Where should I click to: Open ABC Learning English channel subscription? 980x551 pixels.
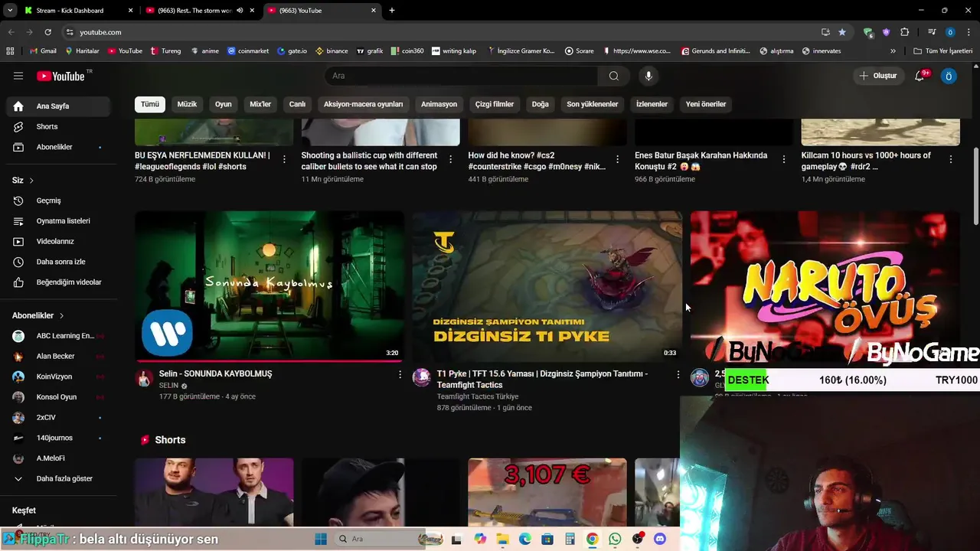pos(59,336)
